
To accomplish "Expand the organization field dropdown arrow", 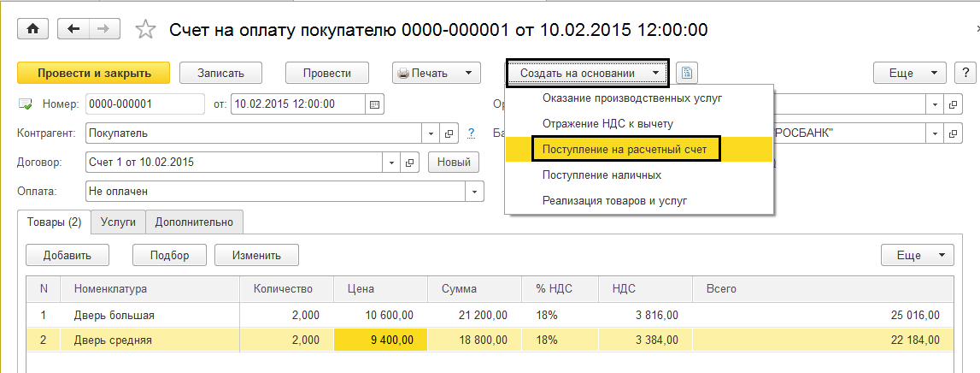I will (936, 104).
